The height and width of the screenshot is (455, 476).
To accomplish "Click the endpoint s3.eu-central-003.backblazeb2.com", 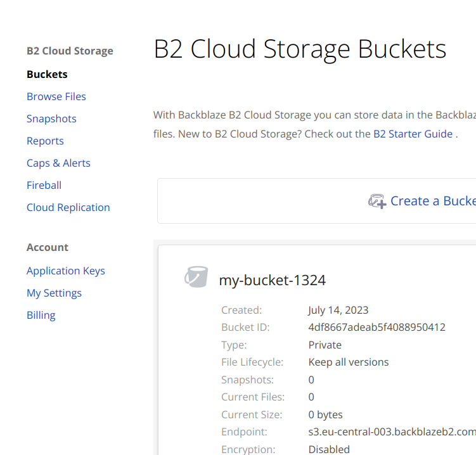I will 392,432.
